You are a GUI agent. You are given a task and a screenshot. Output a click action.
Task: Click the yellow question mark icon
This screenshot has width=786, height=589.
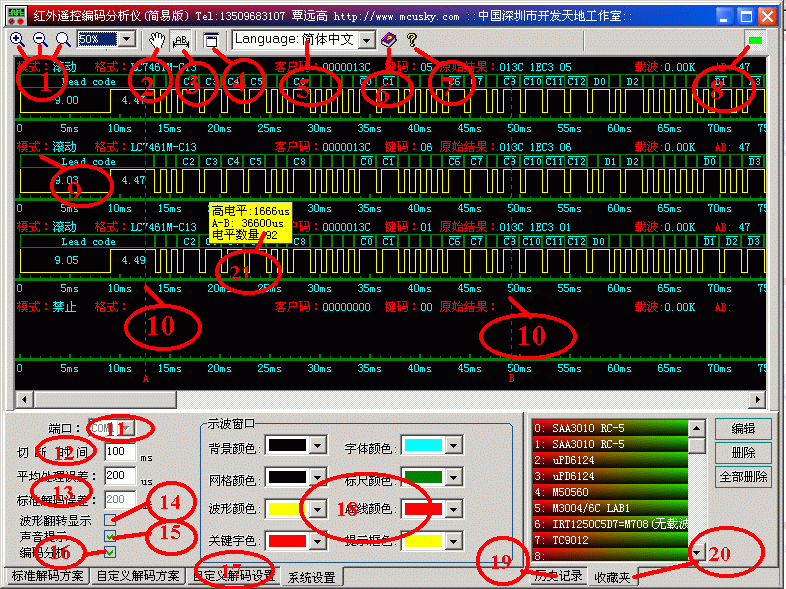(411, 39)
